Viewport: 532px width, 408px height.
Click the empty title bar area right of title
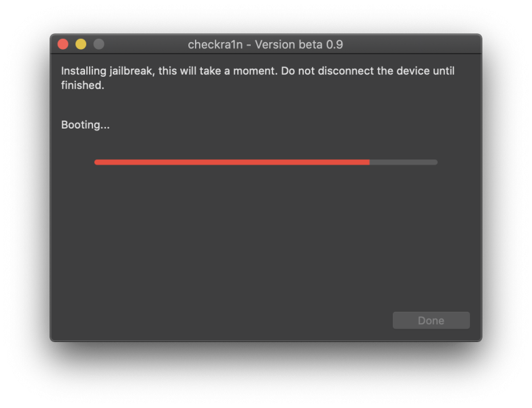pyautogui.click(x=414, y=44)
